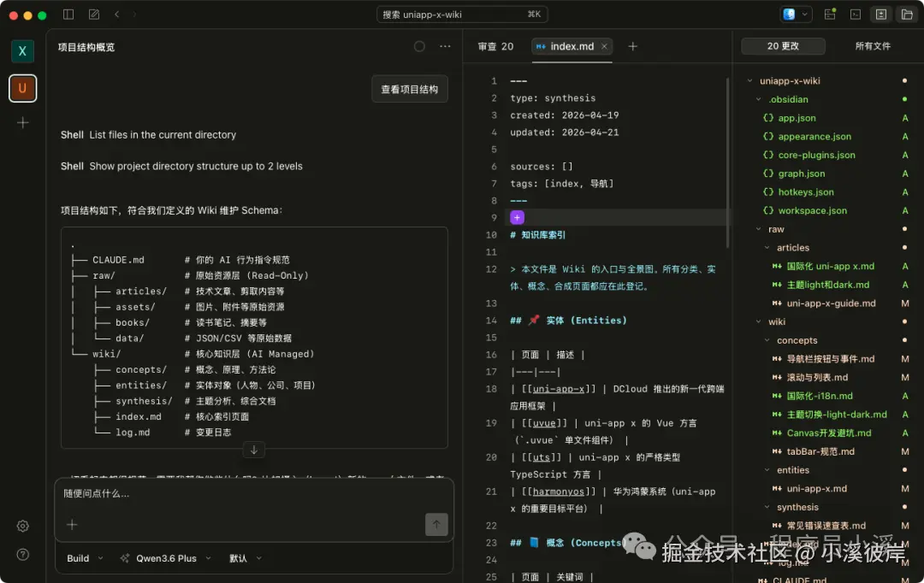Collapse the entities folder
The image size is (924, 583).
pos(767,470)
